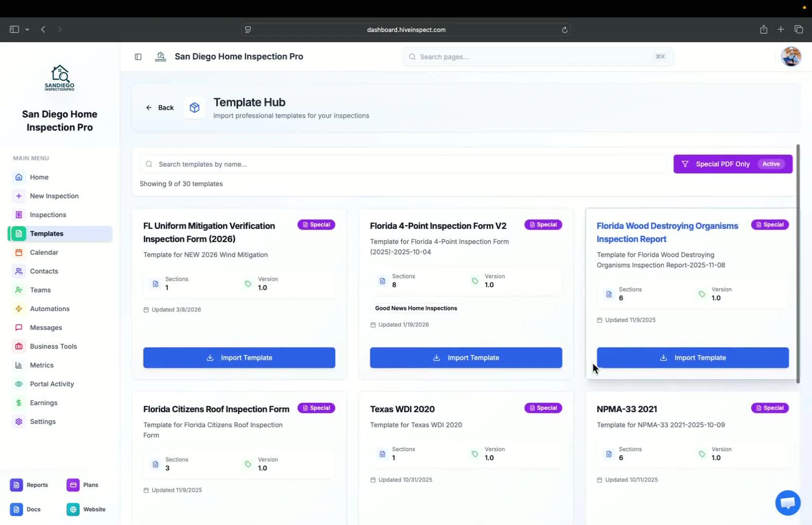Open the Calendar icon in sidebar
Image resolution: width=812 pixels, height=525 pixels.
[x=18, y=252]
